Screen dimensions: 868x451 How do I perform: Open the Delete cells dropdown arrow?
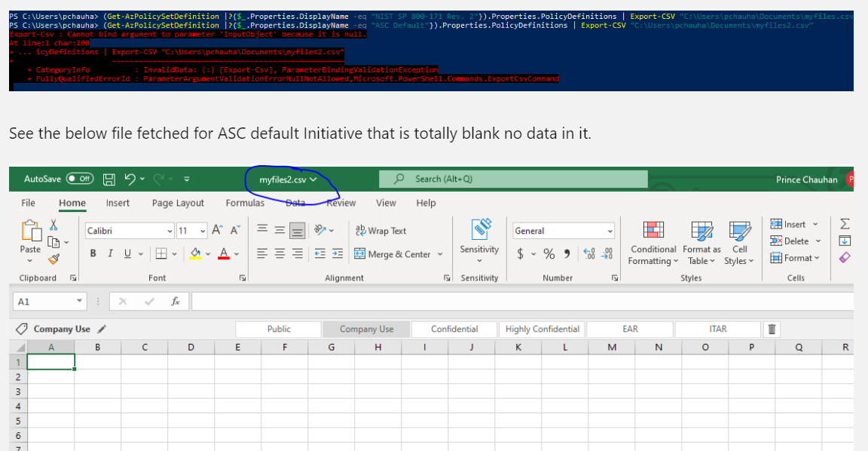coord(818,241)
